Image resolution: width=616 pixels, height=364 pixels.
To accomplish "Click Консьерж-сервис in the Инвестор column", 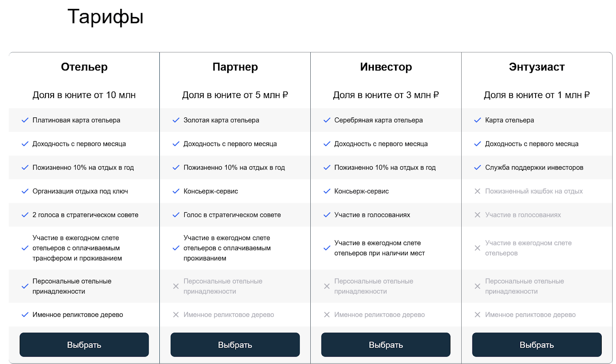I will [362, 191].
